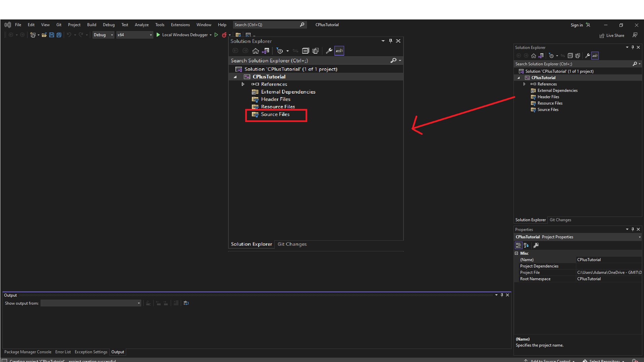Toggle Preview Selected Items in right-docked Solution Explorer

pyautogui.click(x=595, y=56)
